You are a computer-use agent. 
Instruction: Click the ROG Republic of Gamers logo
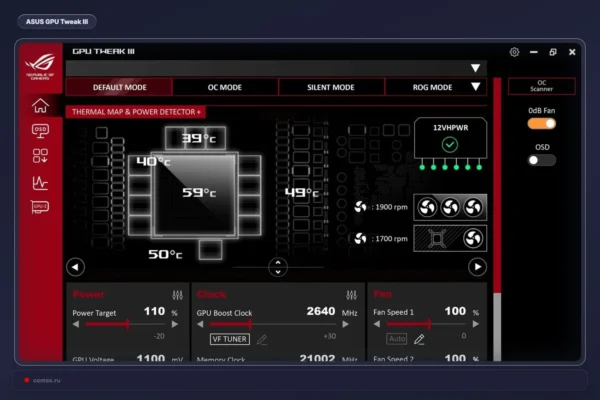(x=40, y=67)
